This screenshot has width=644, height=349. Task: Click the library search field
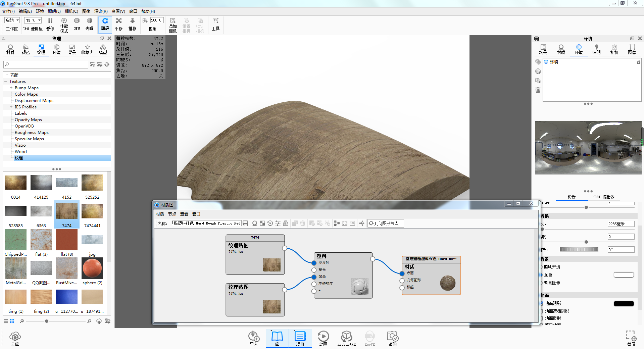46,64
